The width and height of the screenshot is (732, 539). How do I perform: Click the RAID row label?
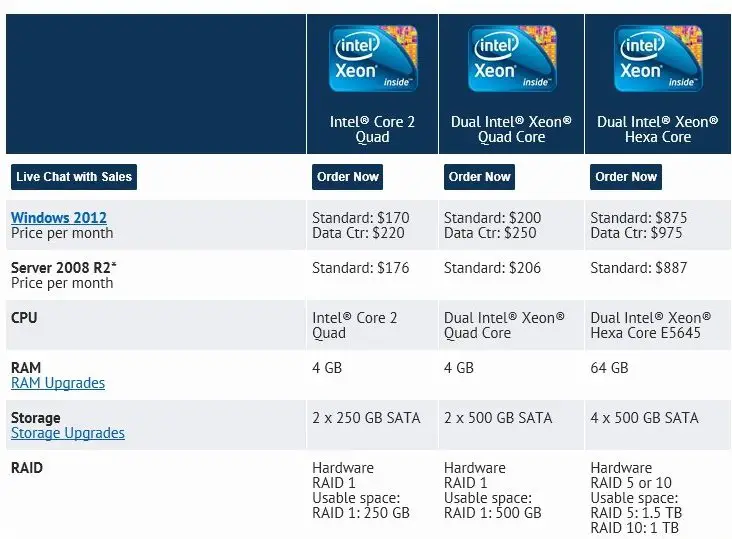27,468
